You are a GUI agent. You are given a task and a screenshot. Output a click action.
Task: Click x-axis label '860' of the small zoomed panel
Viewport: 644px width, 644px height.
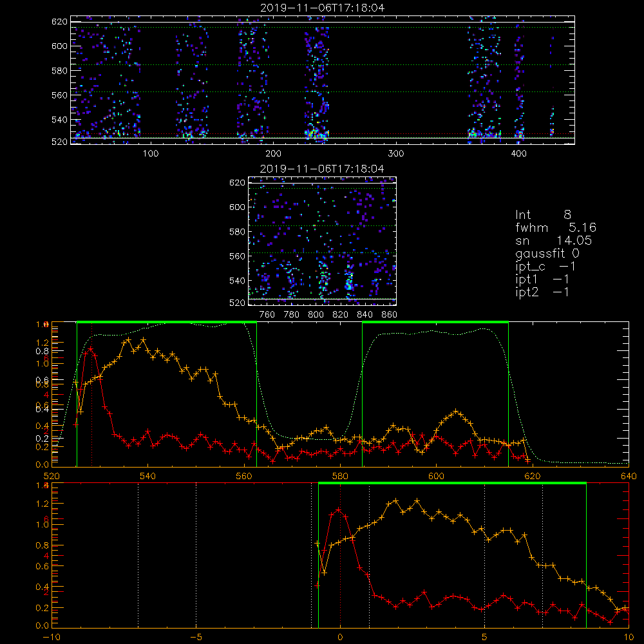(x=390, y=315)
